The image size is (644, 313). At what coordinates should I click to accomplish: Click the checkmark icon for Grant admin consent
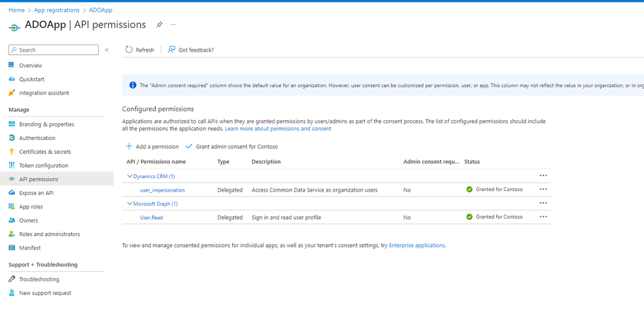189,146
